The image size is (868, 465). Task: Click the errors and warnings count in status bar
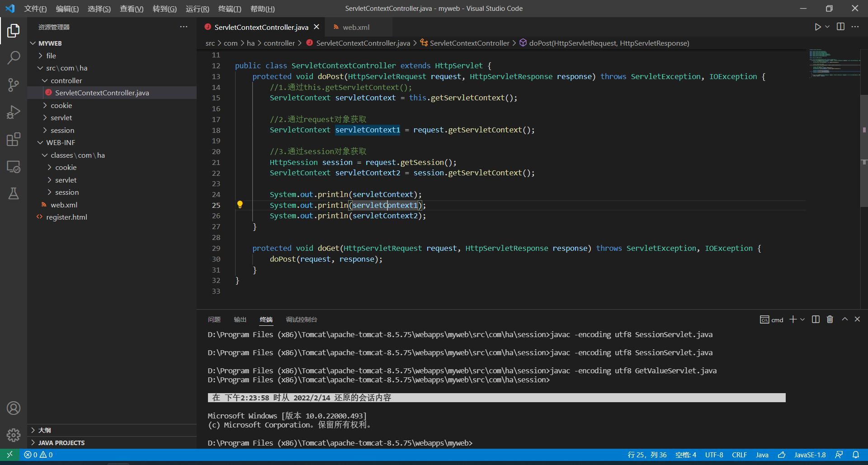(x=38, y=455)
